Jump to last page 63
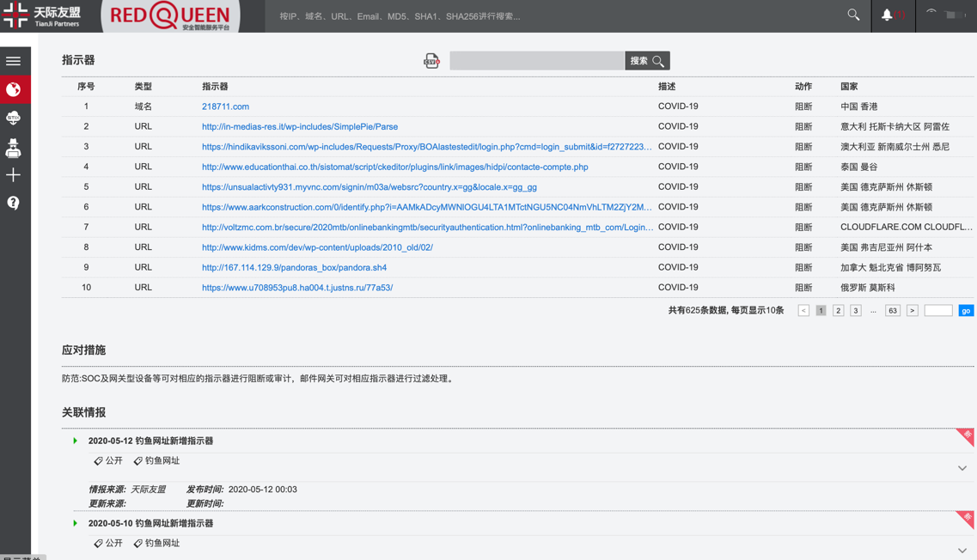The width and height of the screenshot is (977, 560). click(x=893, y=310)
